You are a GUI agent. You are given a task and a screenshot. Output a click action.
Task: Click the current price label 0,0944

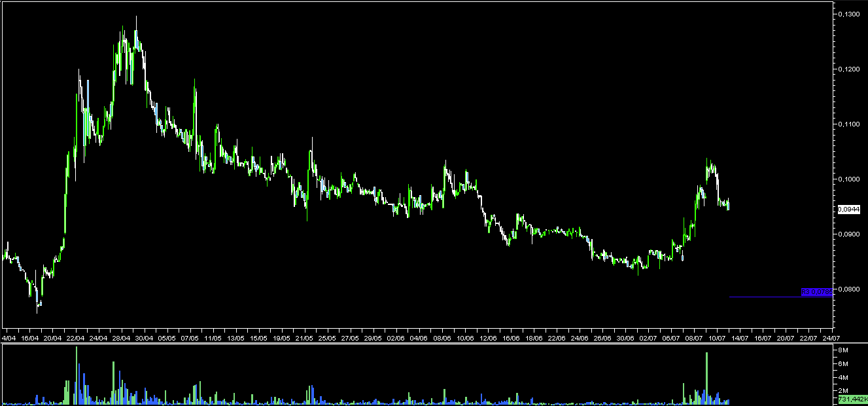click(848, 210)
